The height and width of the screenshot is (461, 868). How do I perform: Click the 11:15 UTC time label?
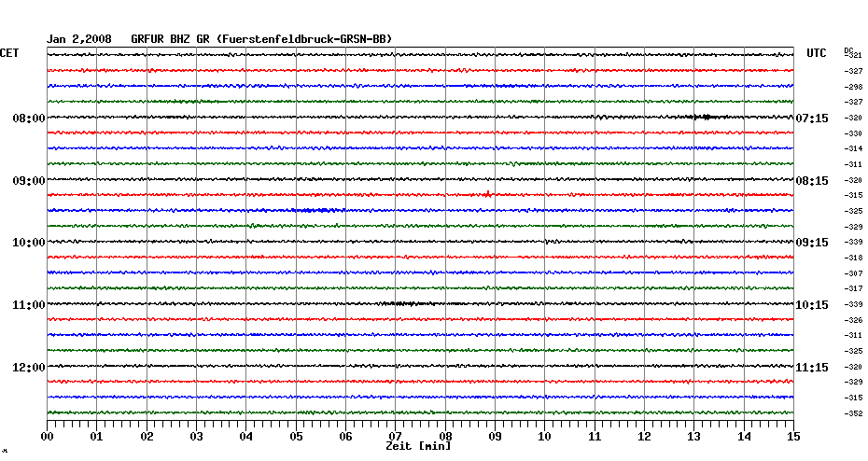812,368
